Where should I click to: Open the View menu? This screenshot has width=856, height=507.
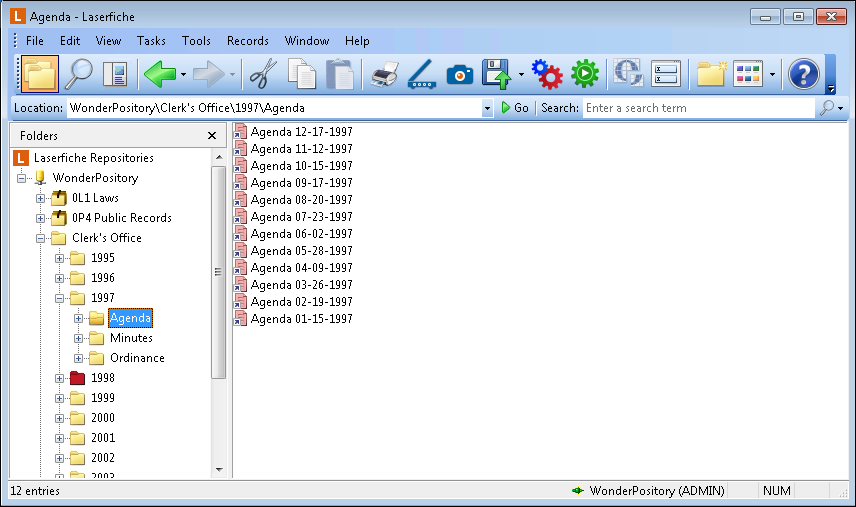108,41
